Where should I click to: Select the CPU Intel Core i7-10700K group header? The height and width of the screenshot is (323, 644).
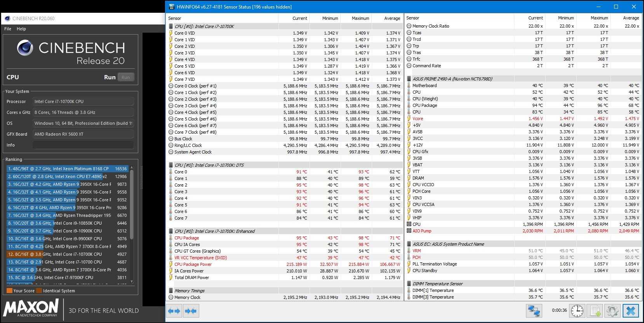[x=204, y=26]
